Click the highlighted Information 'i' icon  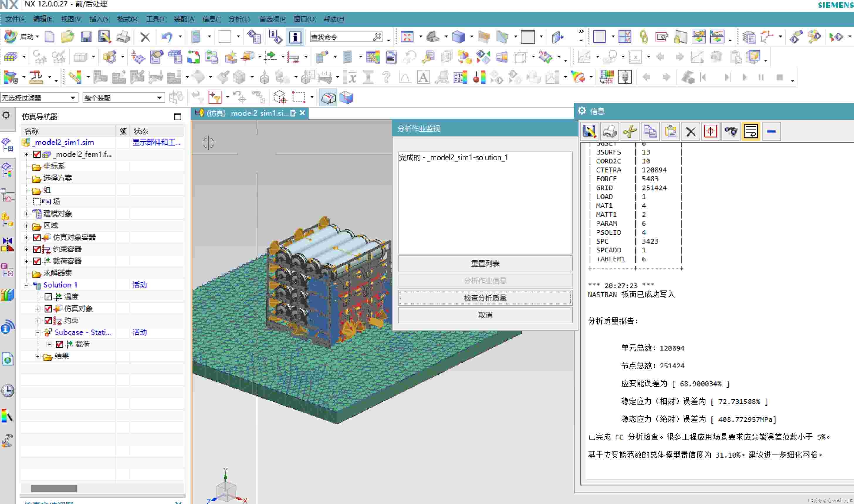(295, 37)
